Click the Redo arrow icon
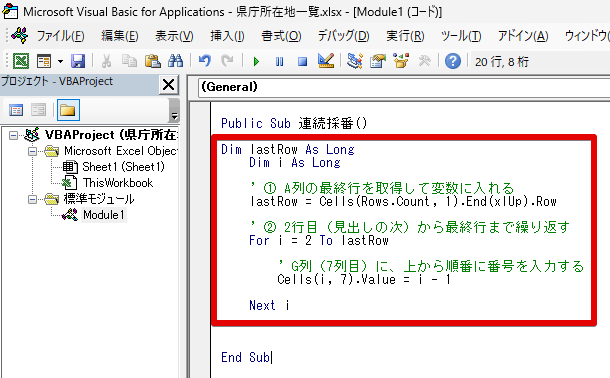This screenshot has height=378, width=610. click(227, 61)
